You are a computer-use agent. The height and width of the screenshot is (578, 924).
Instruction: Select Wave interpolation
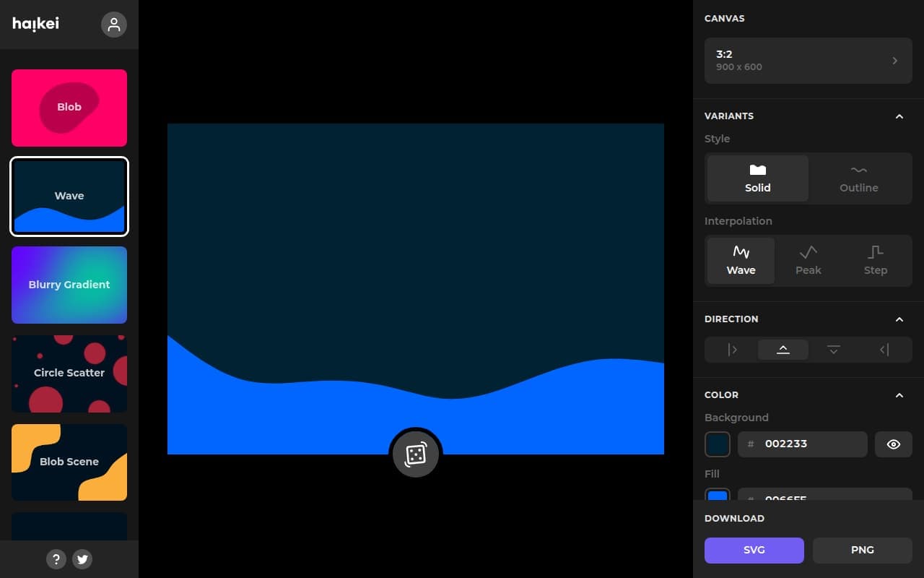741,261
